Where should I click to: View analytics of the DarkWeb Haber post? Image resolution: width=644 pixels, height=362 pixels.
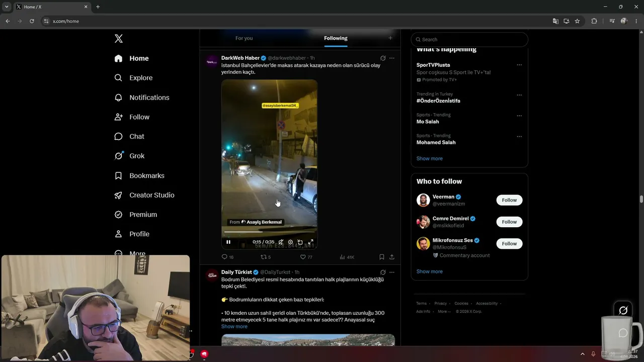(347, 257)
